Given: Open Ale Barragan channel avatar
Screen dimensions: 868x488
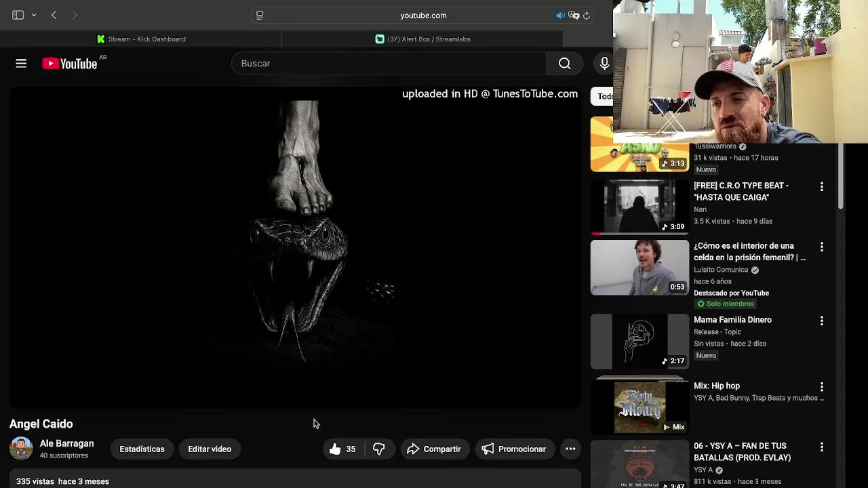Looking at the screenshot, I should (x=21, y=448).
